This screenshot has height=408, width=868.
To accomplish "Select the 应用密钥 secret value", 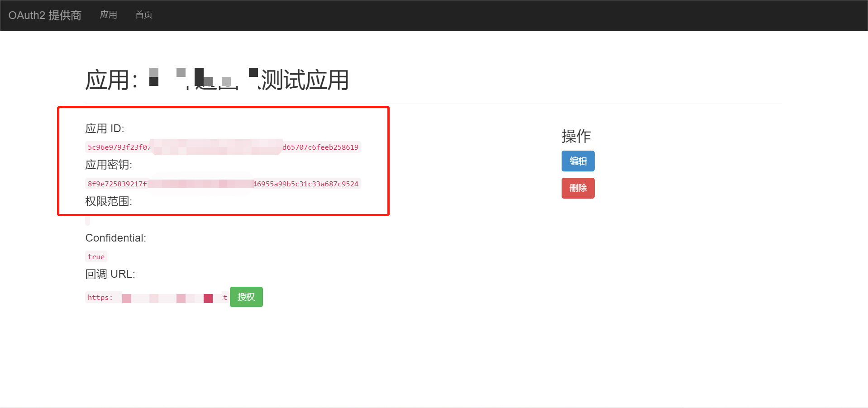I will [x=223, y=184].
